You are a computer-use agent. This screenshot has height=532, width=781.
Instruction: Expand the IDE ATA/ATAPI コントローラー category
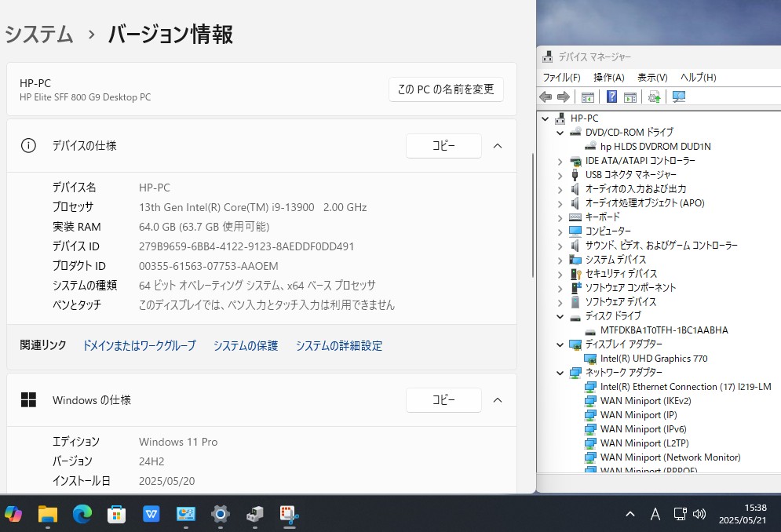[x=560, y=161]
